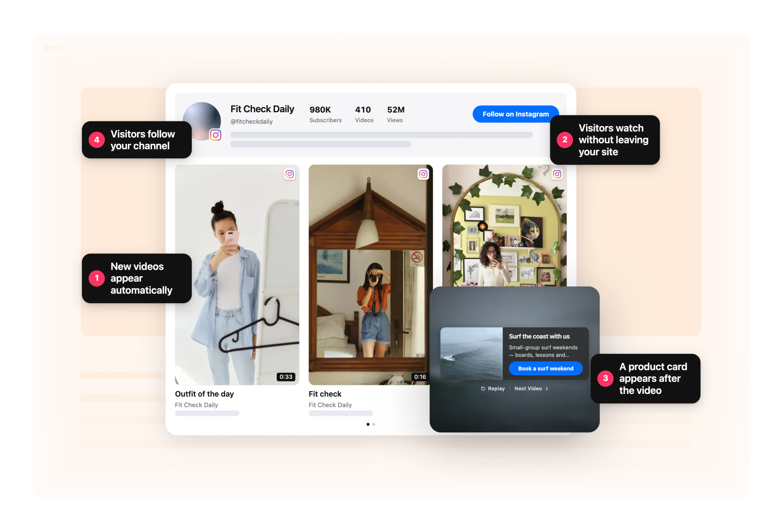Open the Outfit of the day video thumbnail
This screenshot has width=783, height=532.
pyautogui.click(x=237, y=275)
